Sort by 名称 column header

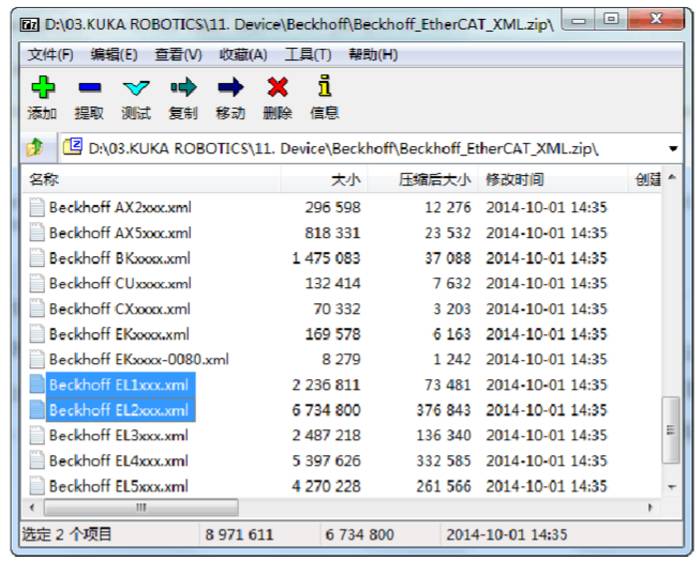[x=151, y=180]
